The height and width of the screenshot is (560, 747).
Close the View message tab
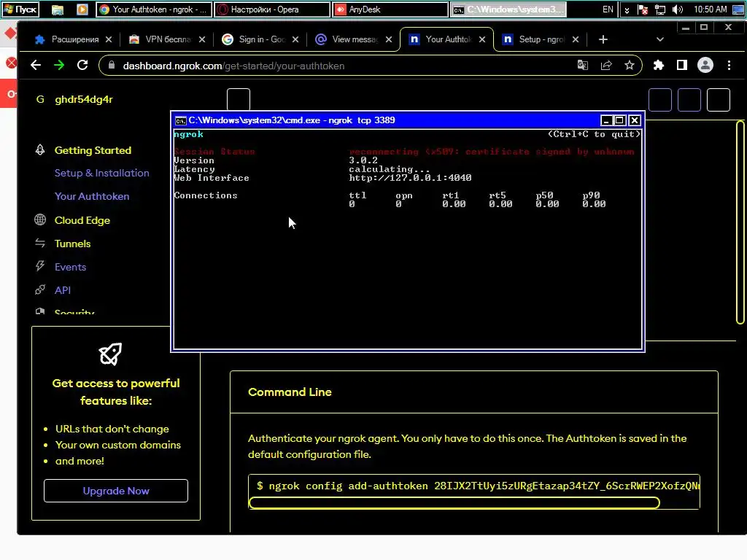coord(389,39)
